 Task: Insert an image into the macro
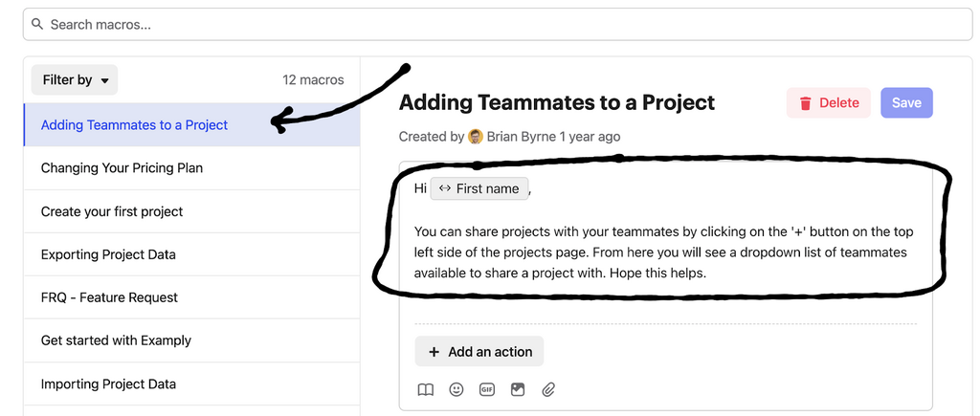[x=518, y=389]
